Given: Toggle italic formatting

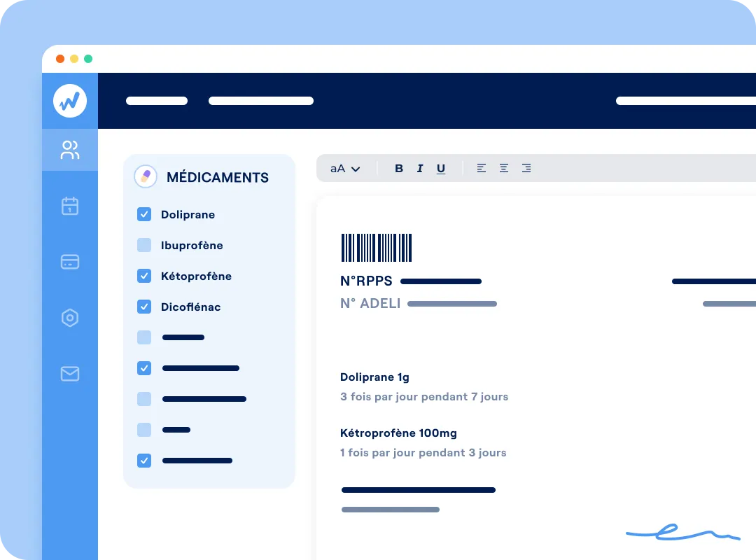Looking at the screenshot, I should (x=420, y=168).
